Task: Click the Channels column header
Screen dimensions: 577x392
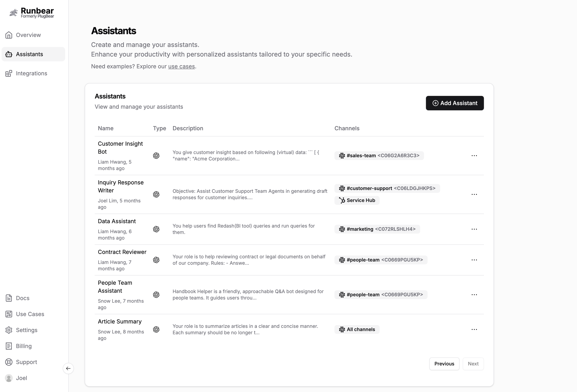Action: (x=347, y=128)
